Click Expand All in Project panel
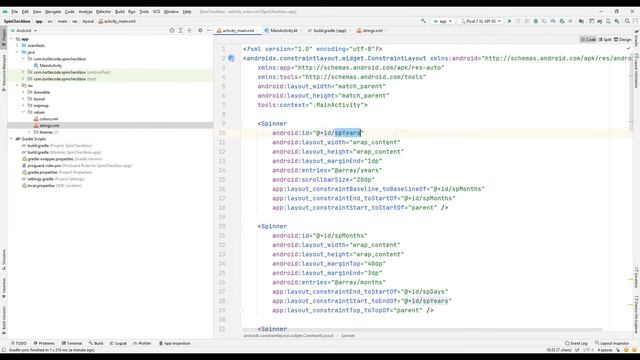 click(180, 30)
